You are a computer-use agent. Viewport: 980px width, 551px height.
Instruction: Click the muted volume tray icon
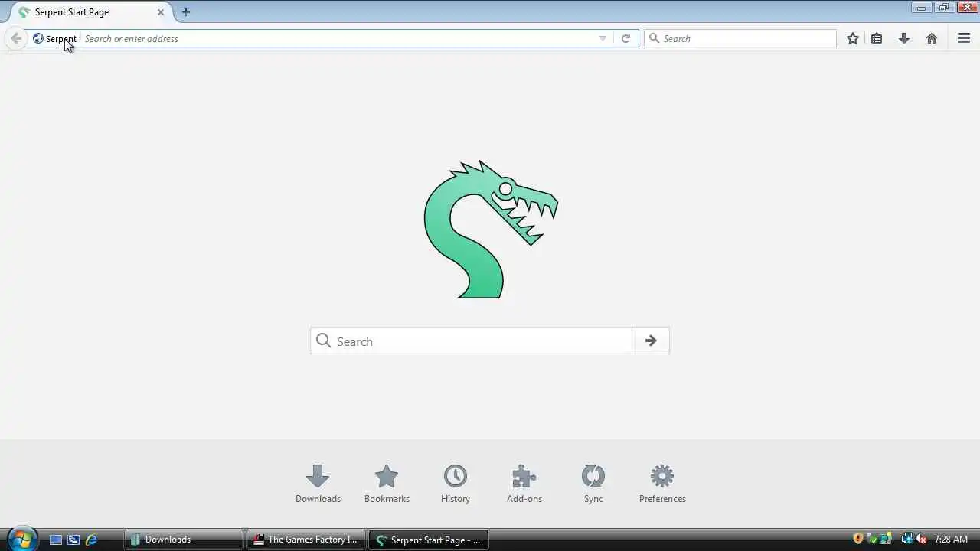pyautogui.click(x=921, y=539)
